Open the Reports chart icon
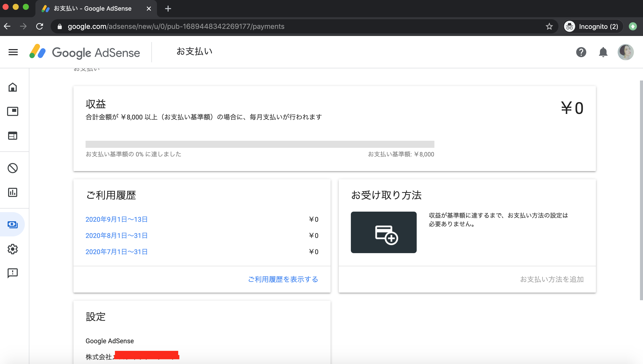Image resolution: width=643 pixels, height=364 pixels. [x=12, y=192]
